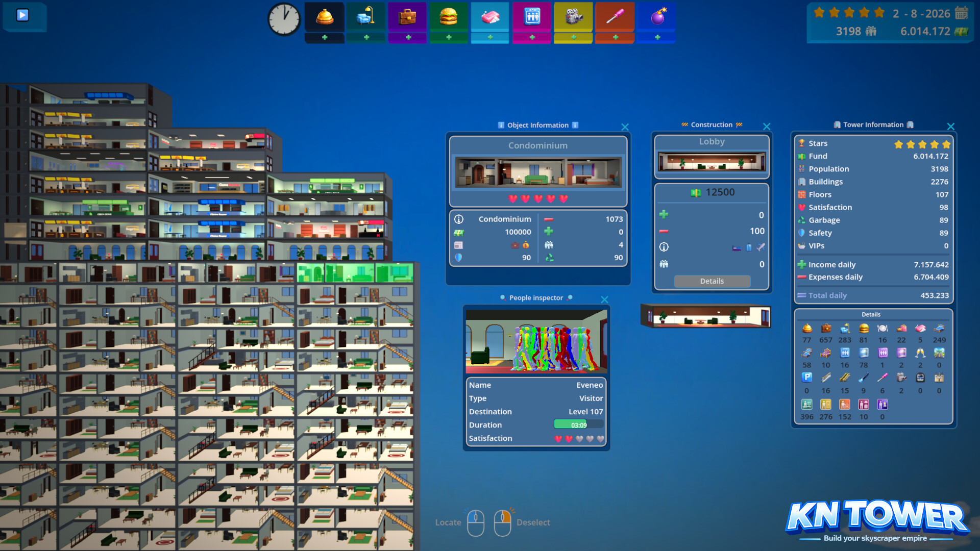980x551 pixels.
Task: Click the plate and cutlery icon in Details
Action: click(x=883, y=328)
